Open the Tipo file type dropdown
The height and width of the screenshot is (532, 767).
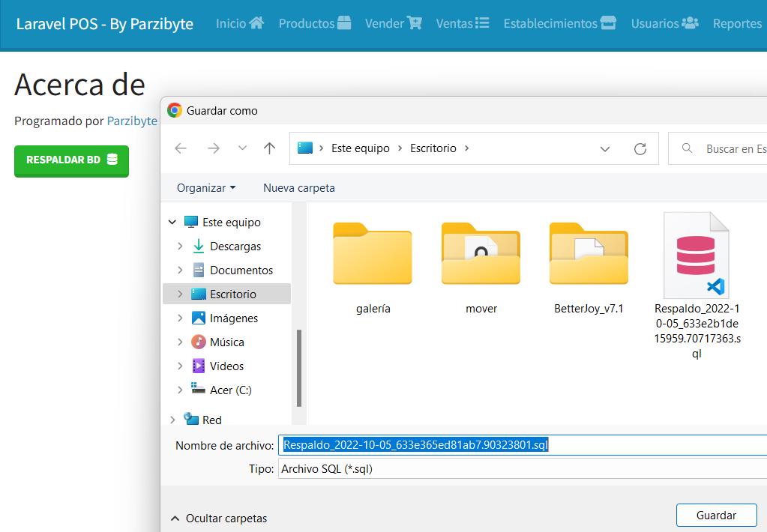pyautogui.click(x=523, y=468)
